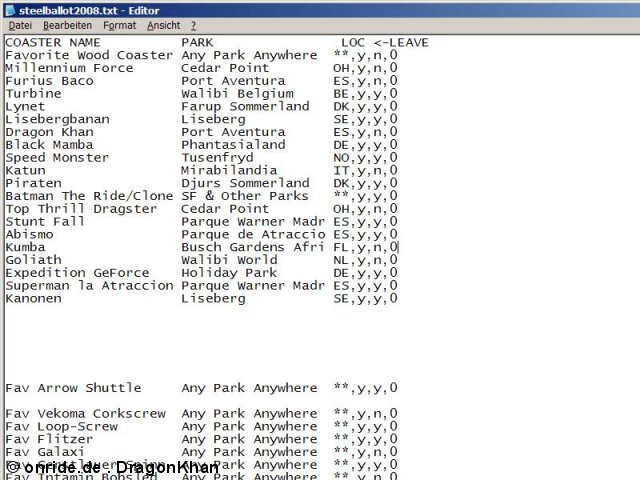
Task: Open the Bearbeiten menu
Action: (x=67, y=25)
